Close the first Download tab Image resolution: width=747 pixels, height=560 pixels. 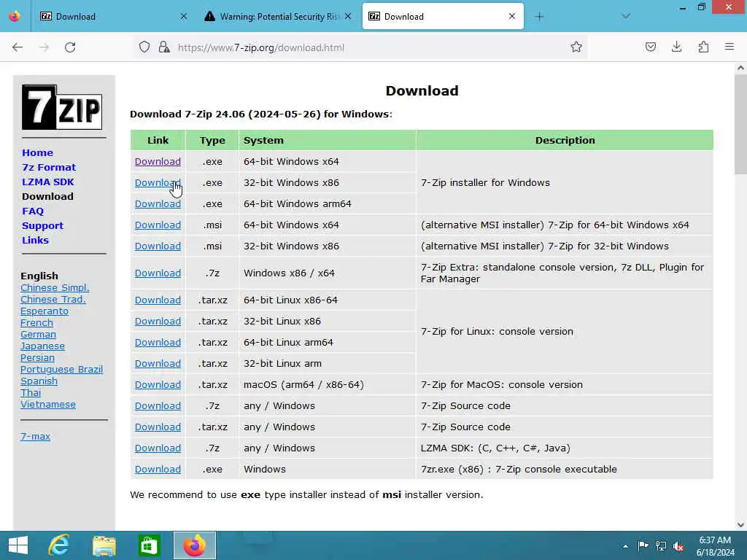(x=183, y=16)
